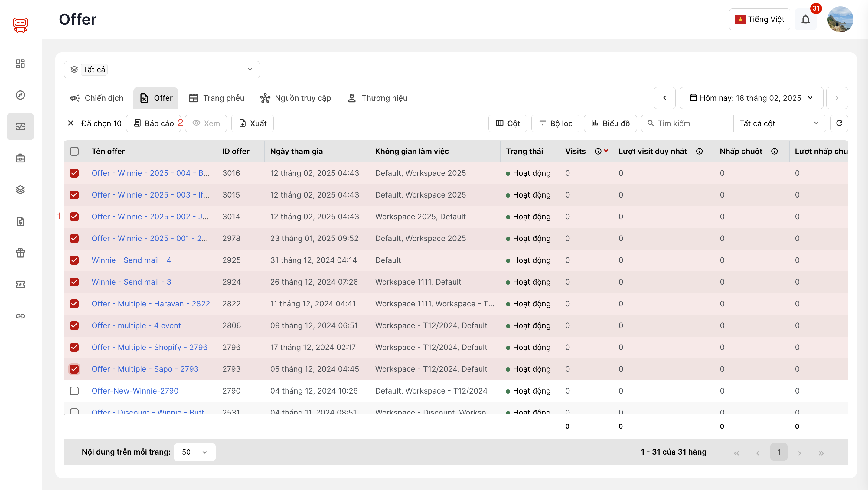This screenshot has width=868, height=490.
Task: Click the dashboard grid icon in sidebar
Action: [20, 63]
